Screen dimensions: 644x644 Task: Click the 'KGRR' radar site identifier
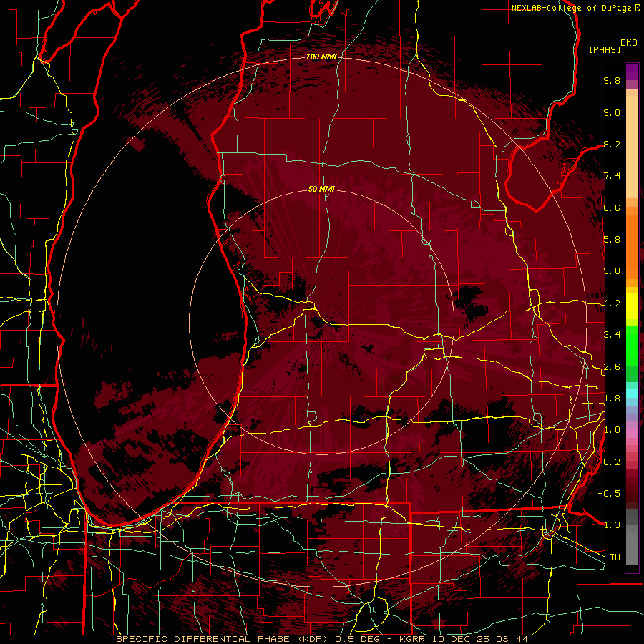[414, 639]
